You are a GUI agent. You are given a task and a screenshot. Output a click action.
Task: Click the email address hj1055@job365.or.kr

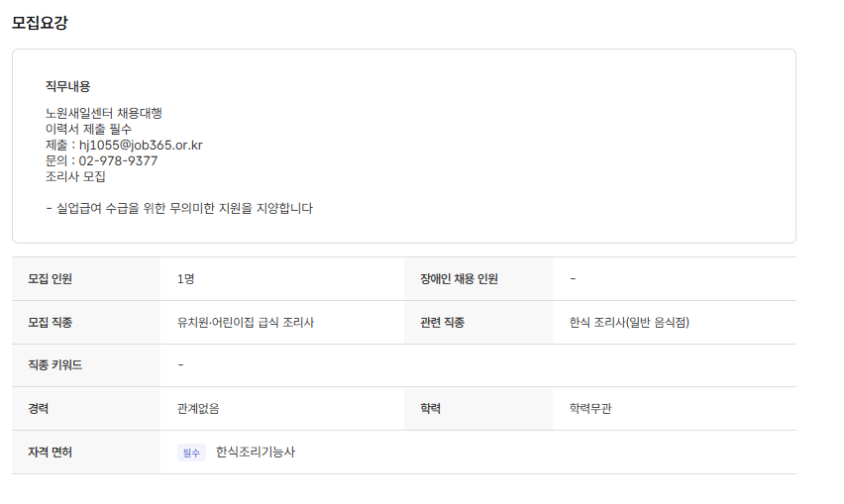141,145
